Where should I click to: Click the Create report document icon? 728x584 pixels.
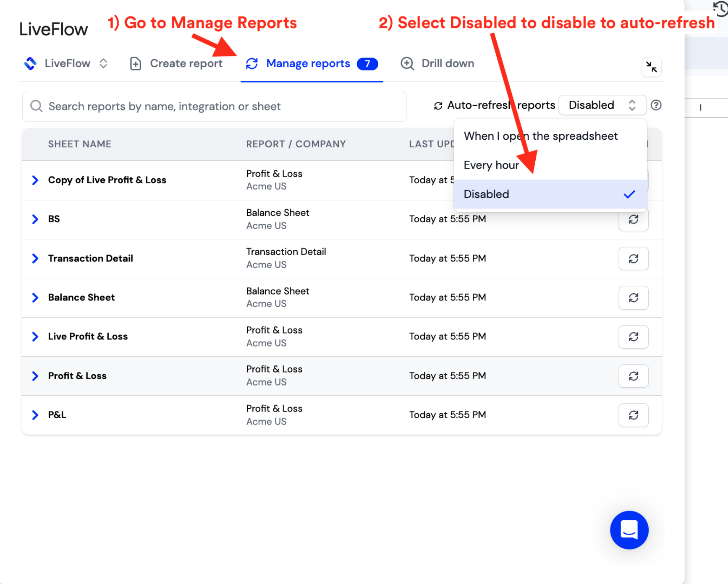pyautogui.click(x=136, y=64)
